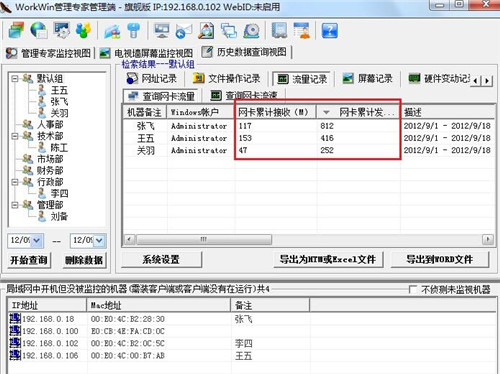Click 导出到WORD文件 button
The height and width of the screenshot is (374, 500).
point(439,259)
